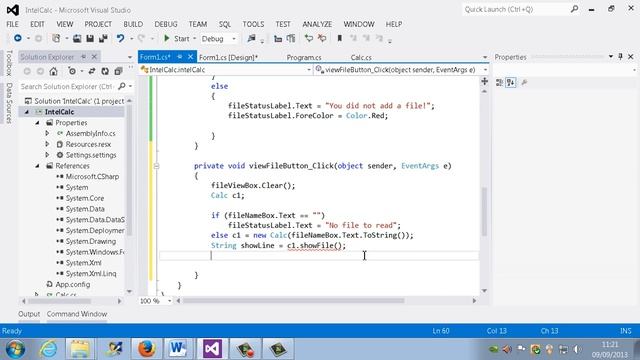Open the Output tab at bottom
This screenshot has height=360, width=640.
[29, 314]
